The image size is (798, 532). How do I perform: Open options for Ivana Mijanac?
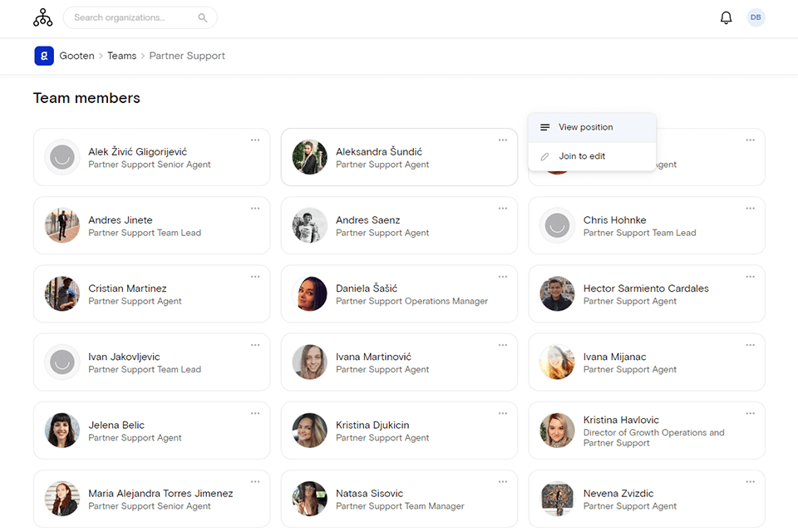tap(750, 345)
